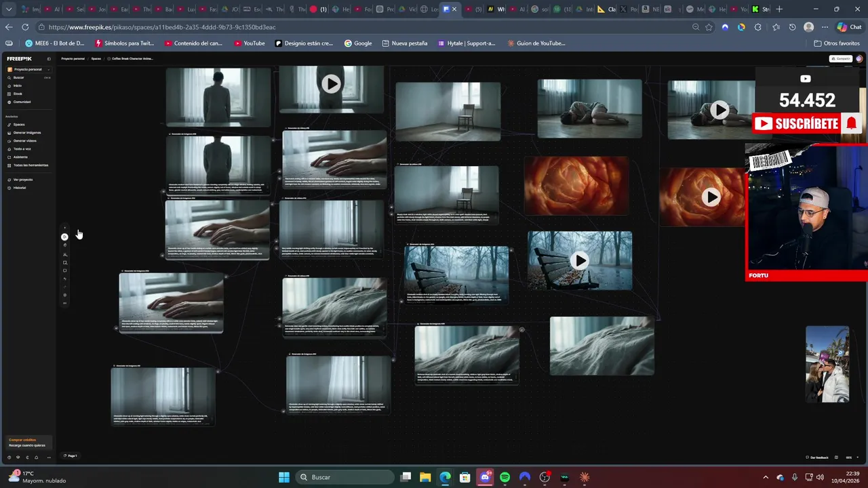This screenshot has width=868, height=488.
Task: Open Generar vídeos tool
Action: tap(25, 141)
